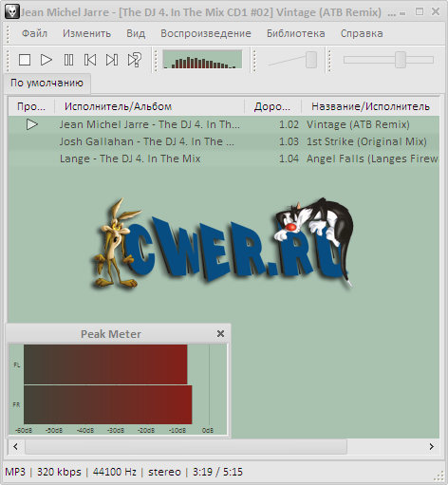Viewport: 448px width, 485px height.
Task: Click the horizontal scrollbar right arrow
Action: [x=432, y=446]
